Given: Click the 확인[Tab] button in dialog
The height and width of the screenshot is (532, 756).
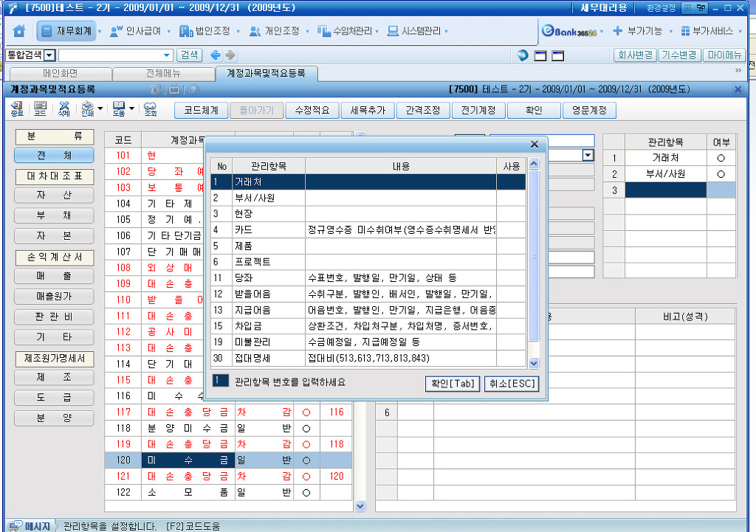Looking at the screenshot, I should point(453,384).
